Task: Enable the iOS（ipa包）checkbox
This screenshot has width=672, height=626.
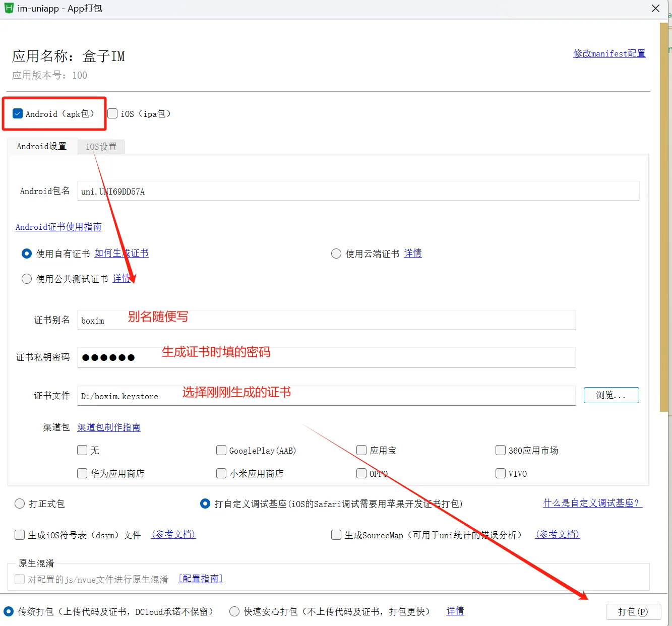Action: click(x=112, y=113)
